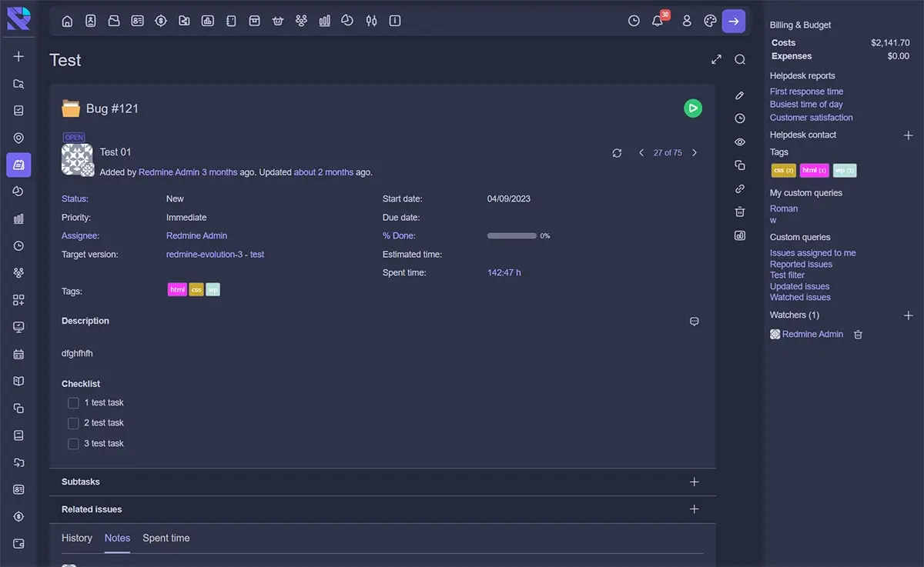Image resolution: width=924 pixels, height=567 pixels.
Task: Select the pencil edit icon beside the issue
Action: 739,95
